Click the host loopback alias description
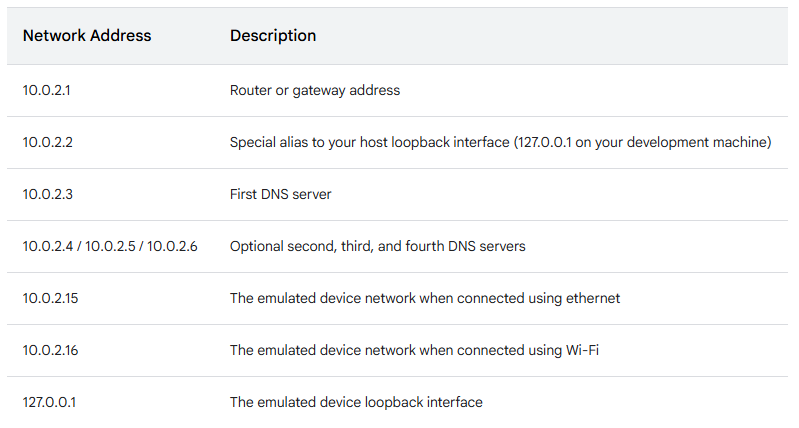 pyautogui.click(x=500, y=142)
